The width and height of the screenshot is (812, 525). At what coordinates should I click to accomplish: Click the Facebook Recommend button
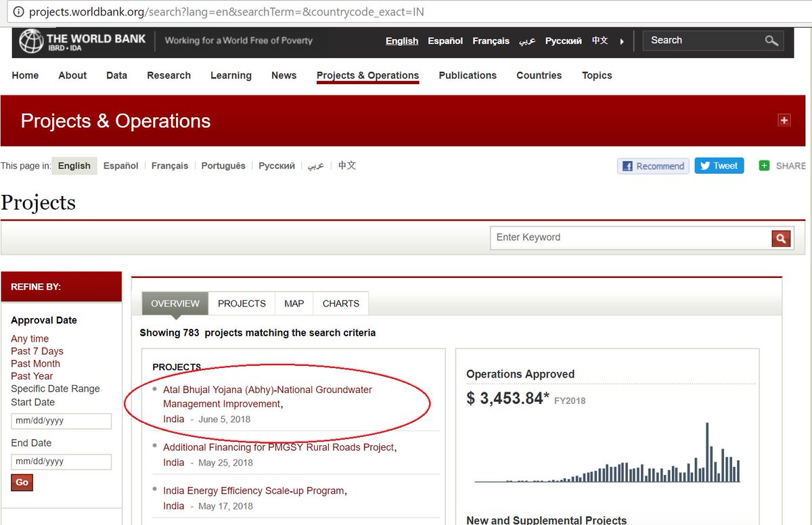653,166
